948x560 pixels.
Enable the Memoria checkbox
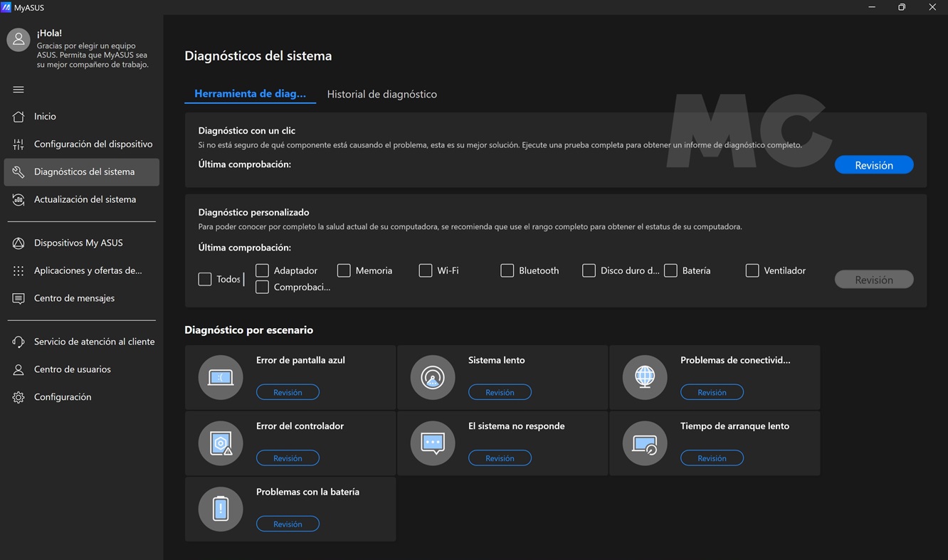[x=344, y=271]
